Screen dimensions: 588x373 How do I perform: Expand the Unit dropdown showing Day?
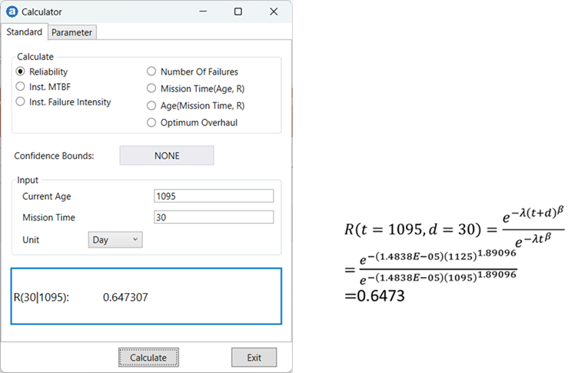115,240
